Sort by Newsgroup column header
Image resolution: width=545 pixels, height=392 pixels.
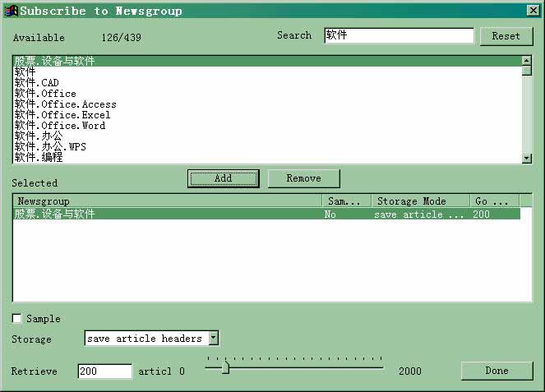pyautogui.click(x=167, y=201)
